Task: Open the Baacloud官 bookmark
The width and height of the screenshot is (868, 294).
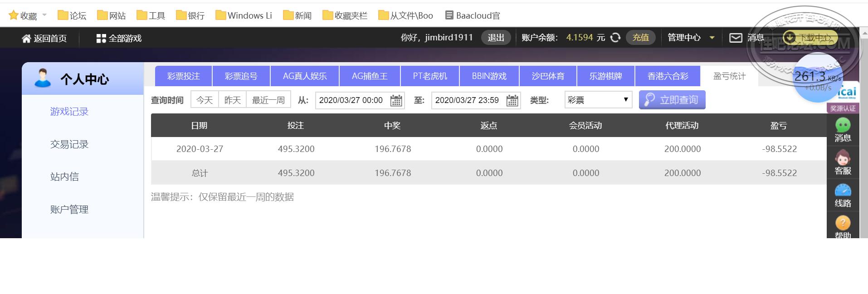Action: coord(473,15)
